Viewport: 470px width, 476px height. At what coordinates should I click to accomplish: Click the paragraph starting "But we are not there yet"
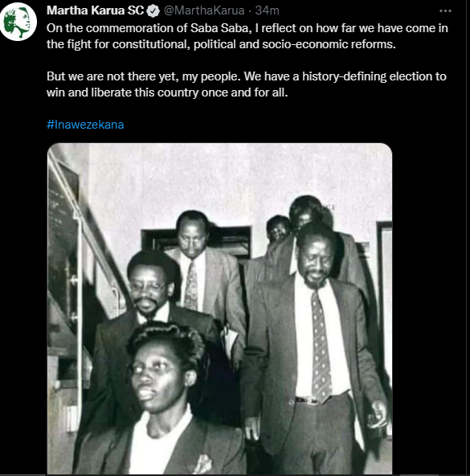247,84
